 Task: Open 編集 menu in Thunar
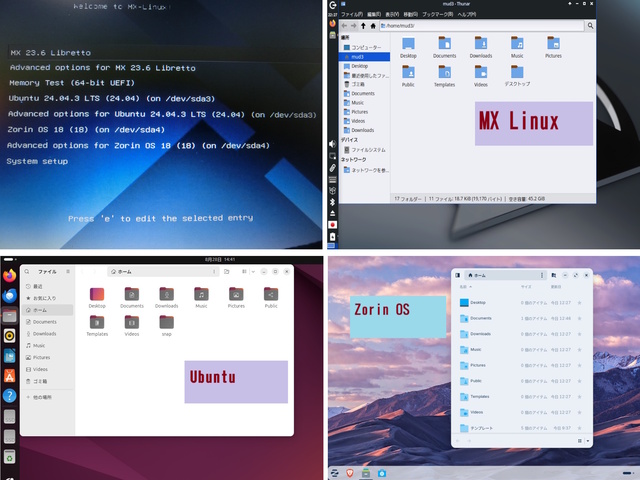coord(374,14)
